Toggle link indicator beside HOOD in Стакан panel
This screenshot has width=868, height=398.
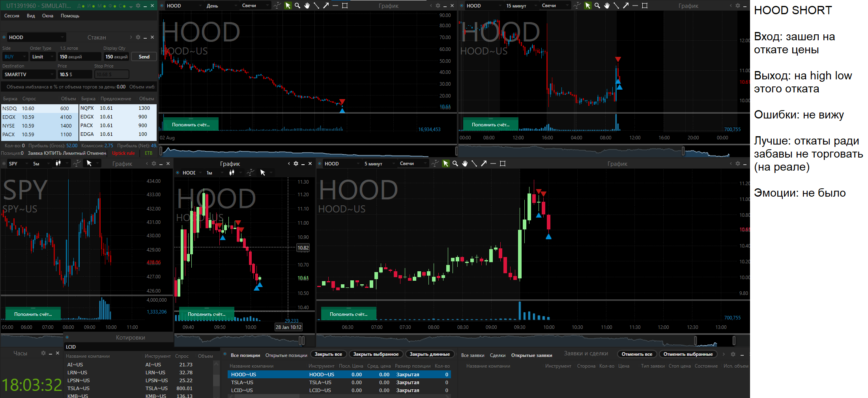[x=4, y=37]
